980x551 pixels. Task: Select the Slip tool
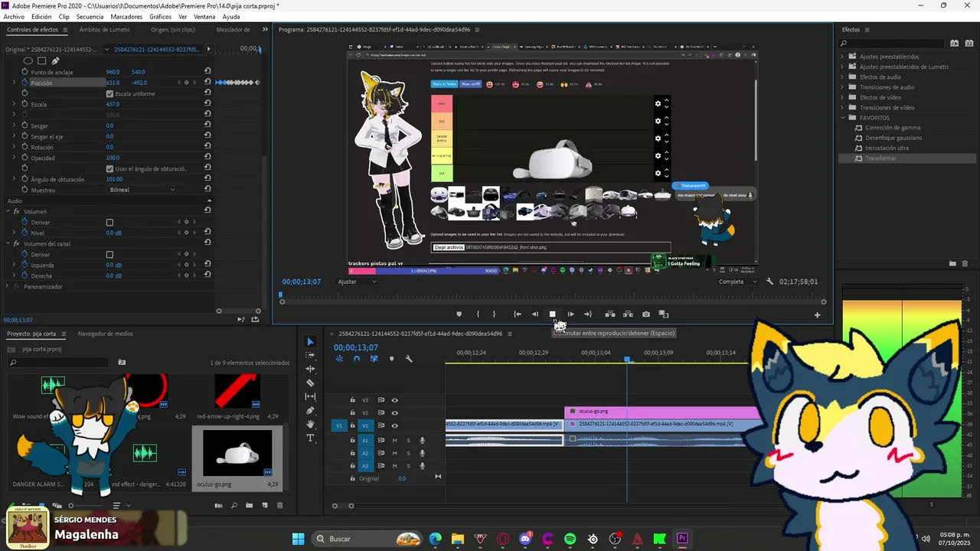(x=310, y=396)
